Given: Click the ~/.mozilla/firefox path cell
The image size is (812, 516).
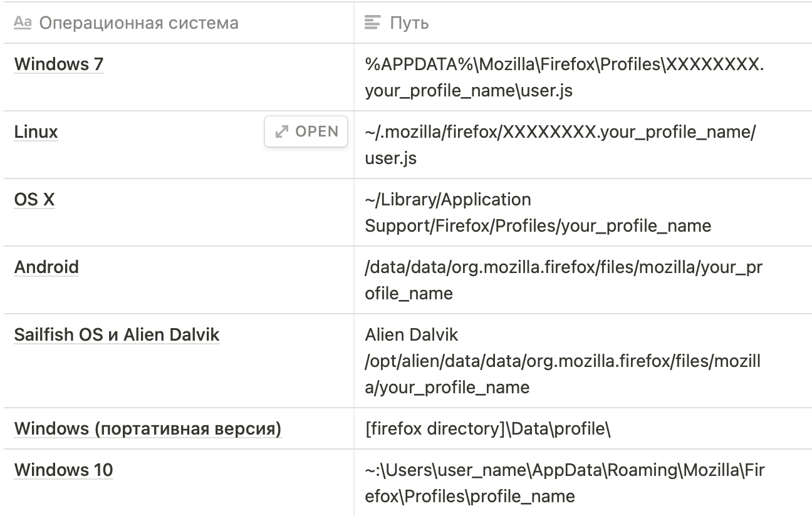Looking at the screenshot, I should (561, 145).
